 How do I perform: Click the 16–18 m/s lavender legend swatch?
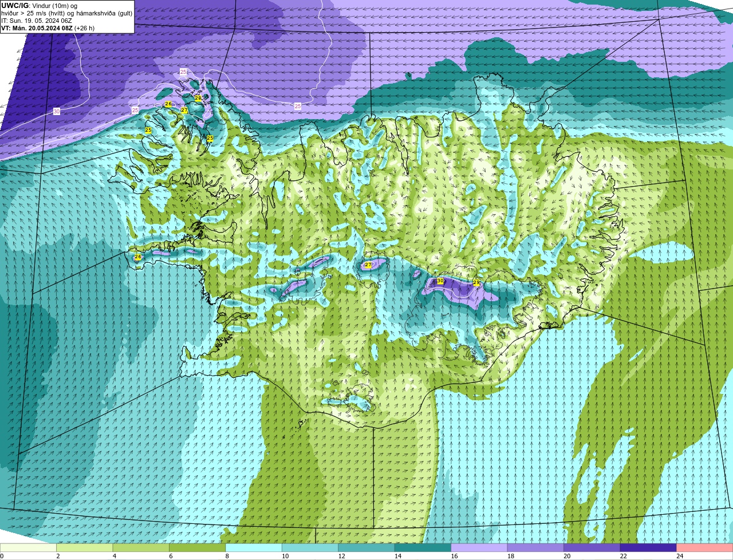[479, 547]
